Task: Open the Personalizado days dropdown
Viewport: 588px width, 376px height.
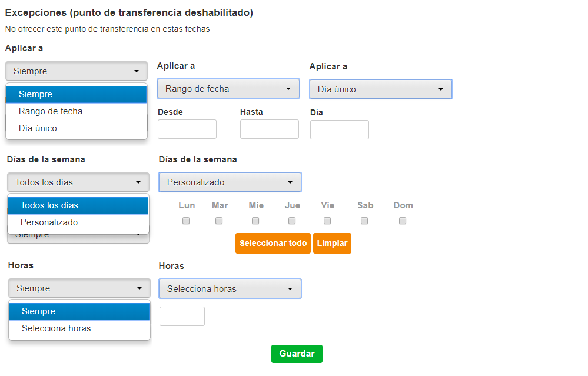Action: 230,182
